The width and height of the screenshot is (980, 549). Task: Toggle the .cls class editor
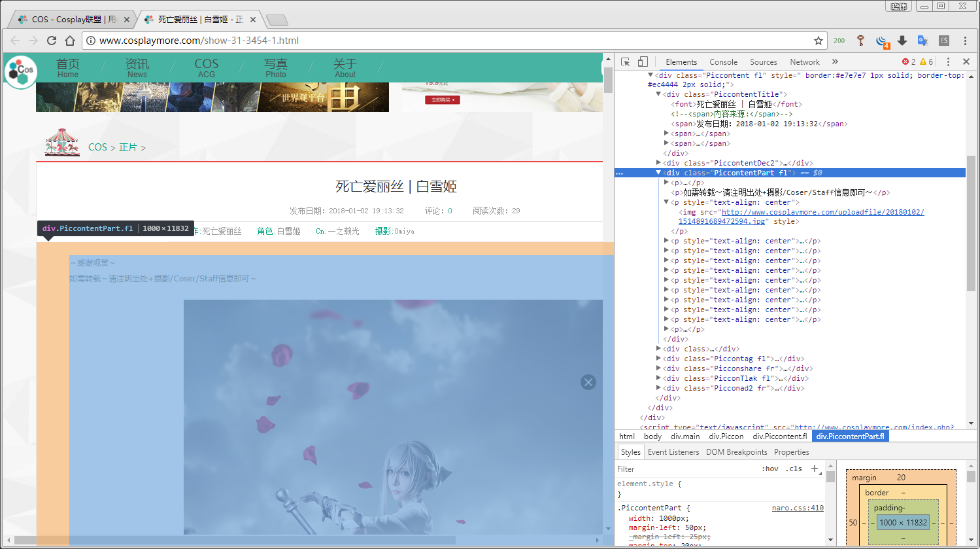[x=794, y=469]
